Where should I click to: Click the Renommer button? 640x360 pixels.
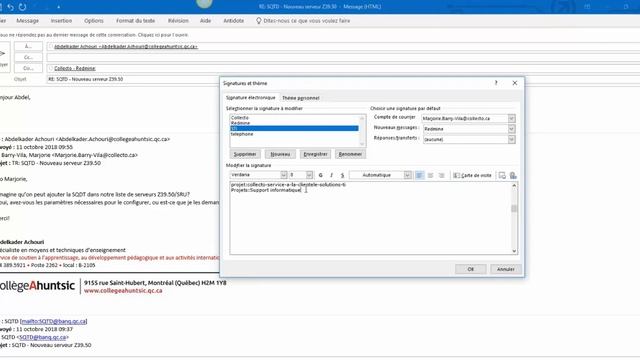coord(350,154)
